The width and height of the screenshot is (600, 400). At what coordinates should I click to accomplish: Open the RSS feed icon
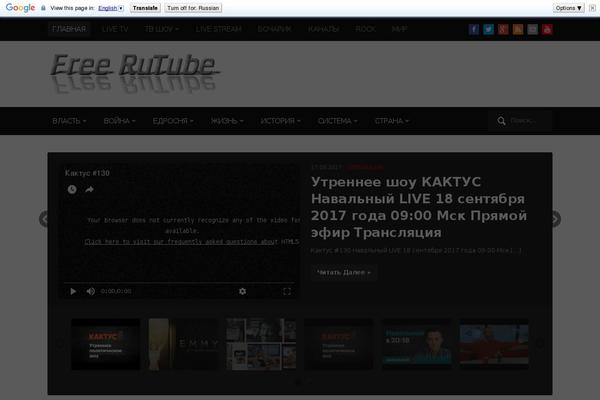(x=518, y=29)
